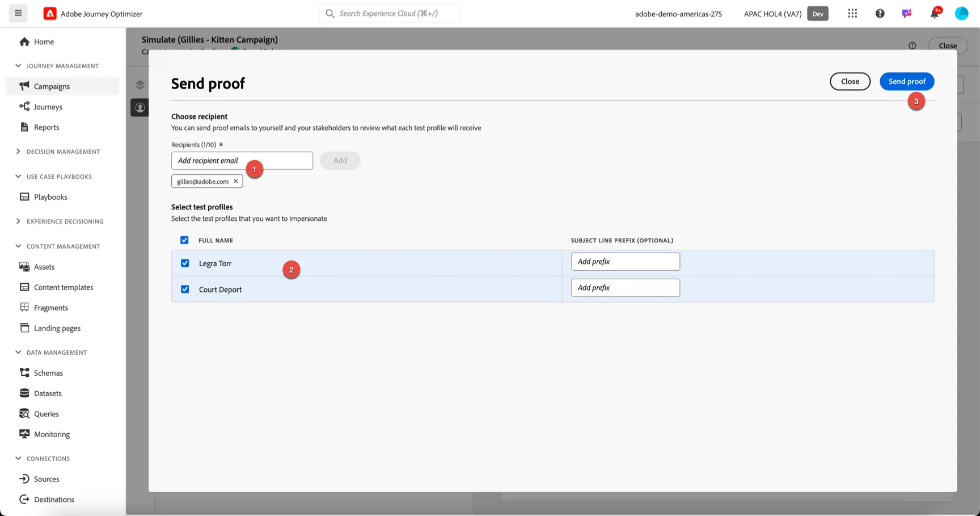Viewport: 980px width, 516px height.
Task: Open Content templates in sidebar
Action: pyautogui.click(x=63, y=287)
